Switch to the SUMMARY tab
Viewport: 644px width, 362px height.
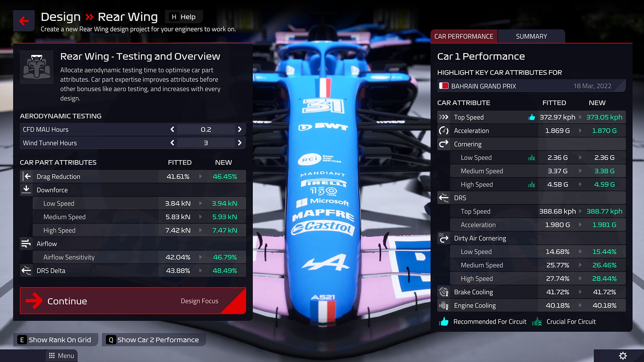(531, 36)
